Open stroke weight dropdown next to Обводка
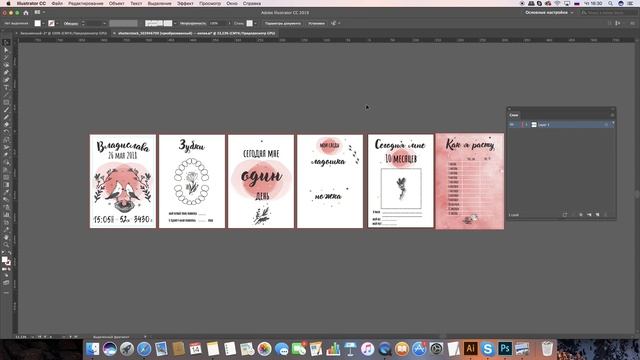Screen dimensions: 640x360 click(104, 23)
